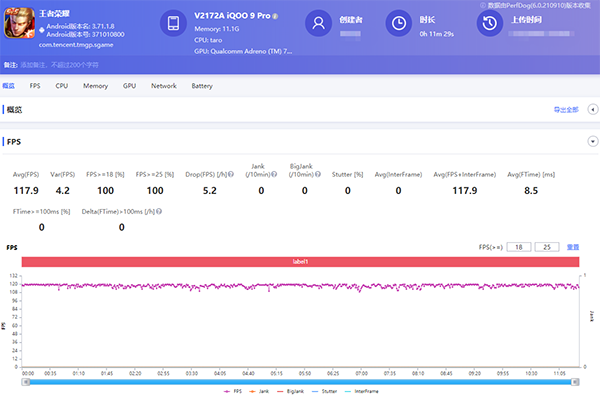Click the device phone icon

[x=173, y=23]
